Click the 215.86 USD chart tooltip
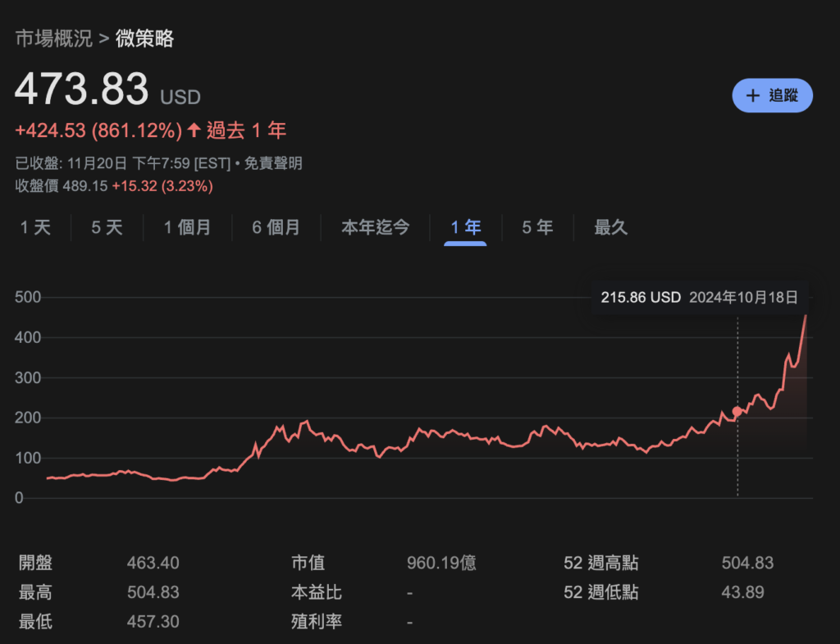The image size is (840, 644). coord(699,298)
